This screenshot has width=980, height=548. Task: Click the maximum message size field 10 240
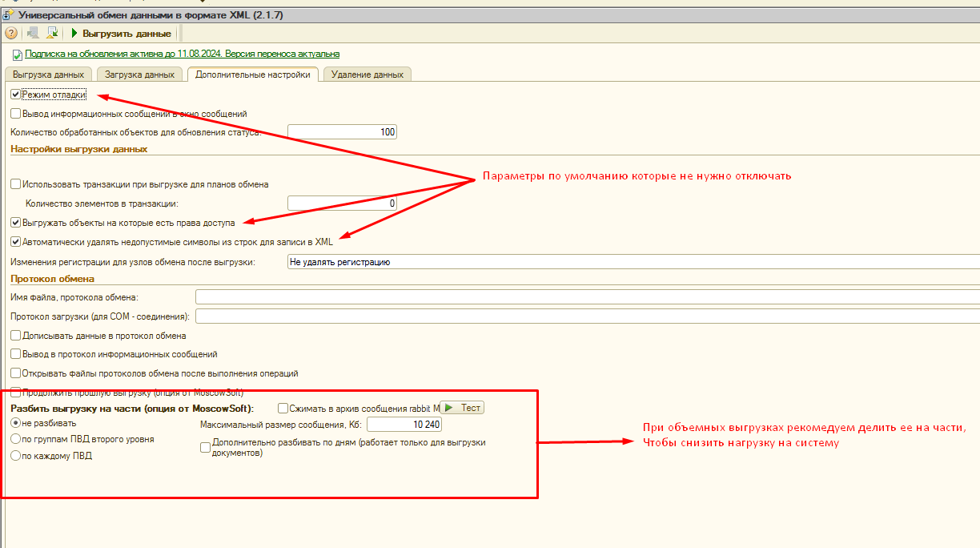(404, 425)
